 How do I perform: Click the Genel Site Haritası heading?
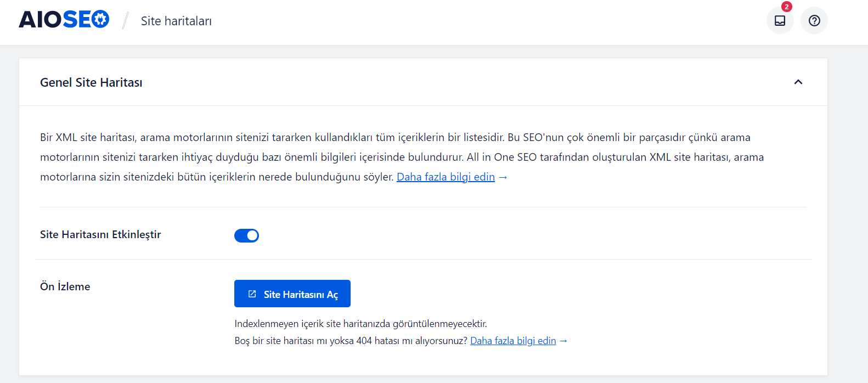[x=91, y=82]
